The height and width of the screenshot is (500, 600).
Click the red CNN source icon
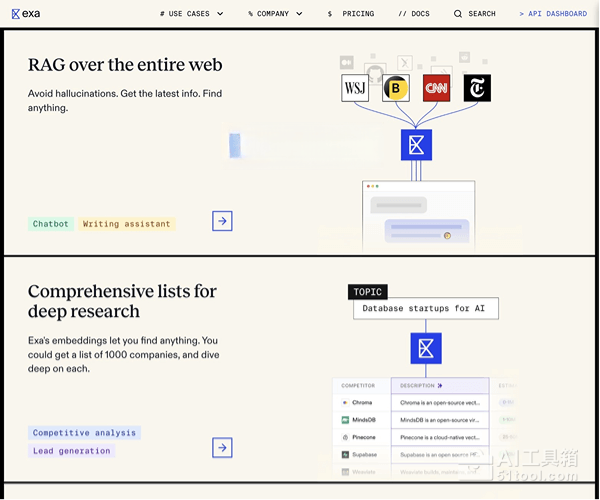(436, 88)
